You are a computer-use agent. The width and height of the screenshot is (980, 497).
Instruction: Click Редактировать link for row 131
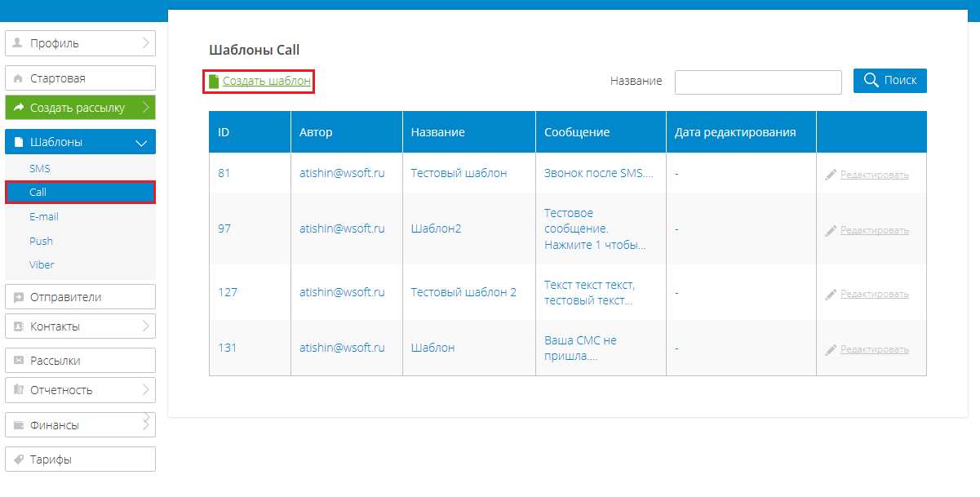875,349
